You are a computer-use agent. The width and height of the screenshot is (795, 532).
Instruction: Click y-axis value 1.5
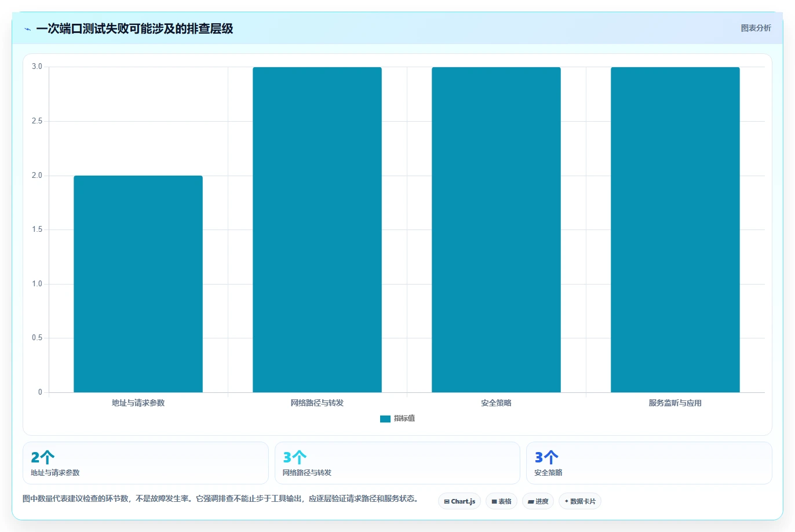[x=37, y=229]
